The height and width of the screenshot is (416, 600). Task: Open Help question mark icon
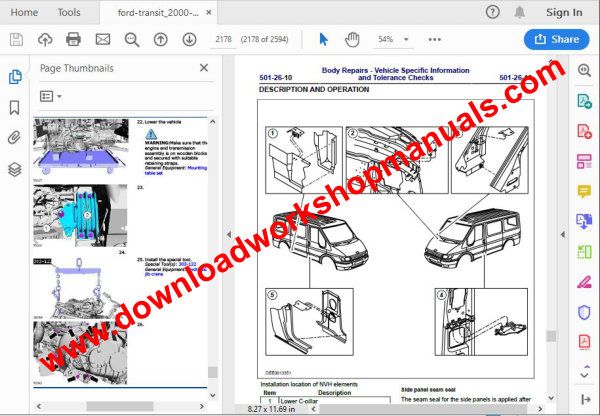click(492, 12)
